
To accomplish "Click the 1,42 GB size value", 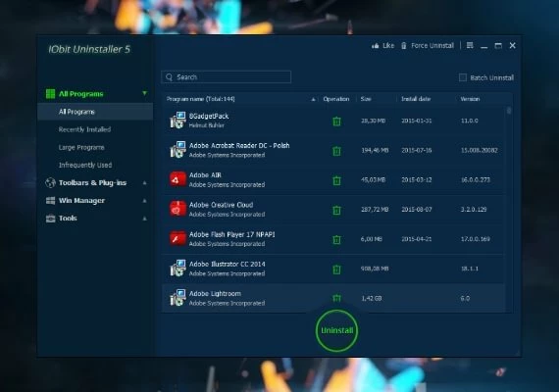I will click(x=372, y=298).
